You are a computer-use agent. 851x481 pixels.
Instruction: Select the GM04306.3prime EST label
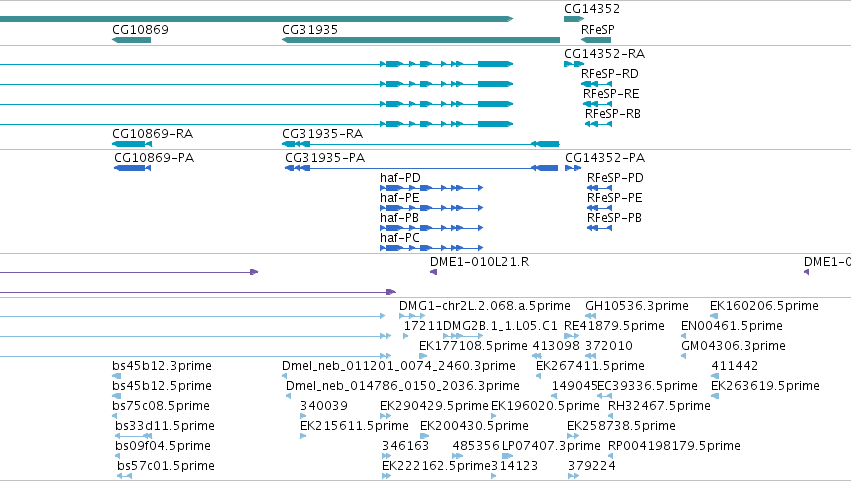733,346
